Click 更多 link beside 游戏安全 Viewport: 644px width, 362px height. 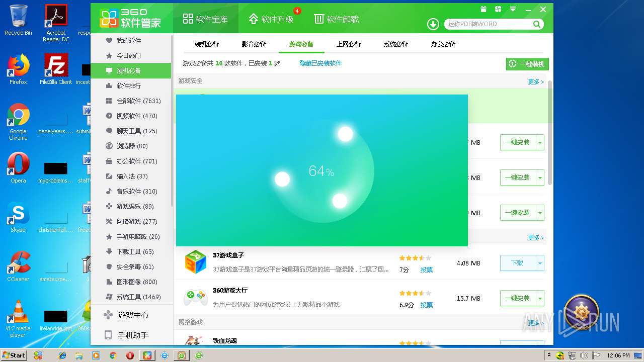(x=536, y=81)
